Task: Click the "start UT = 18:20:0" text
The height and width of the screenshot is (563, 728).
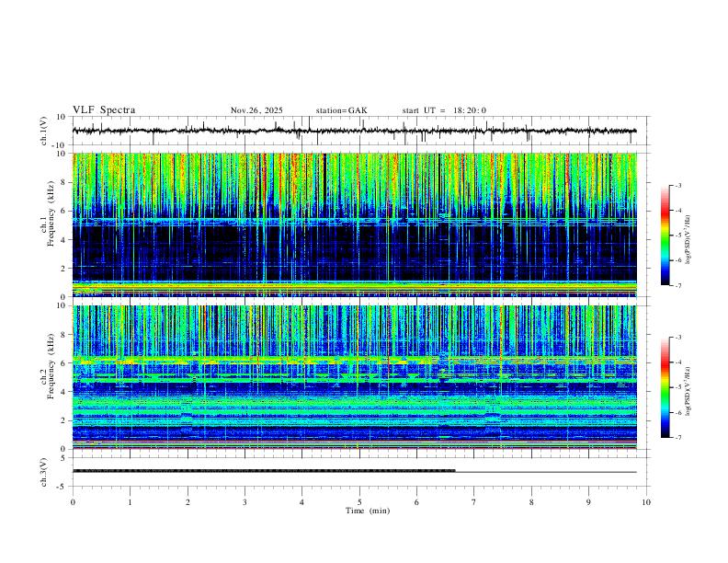Action: pyautogui.click(x=444, y=110)
